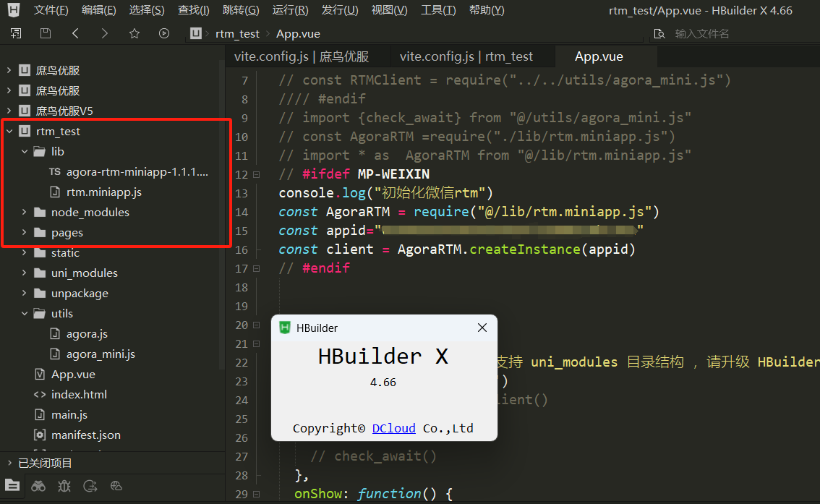Expand the 已关闭项目 section
Viewport: 820px width, 504px height.
click(x=9, y=463)
